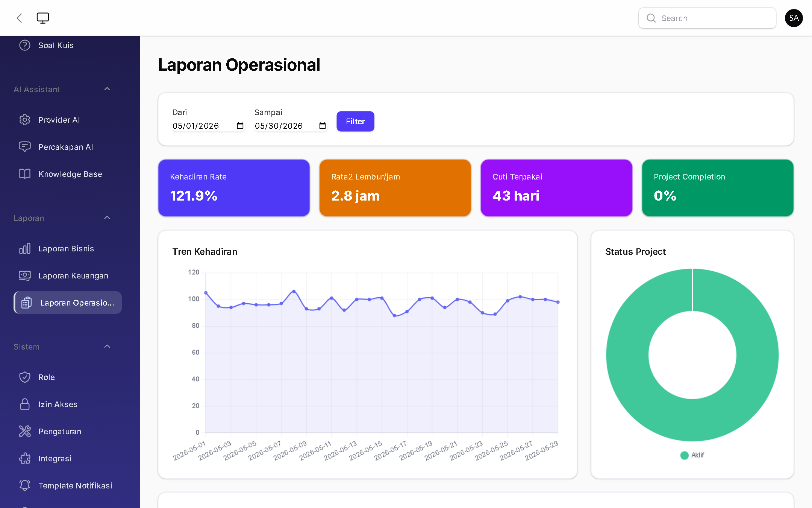Image resolution: width=812 pixels, height=508 pixels.
Task: Click the back arrow icon
Action: click(x=20, y=18)
